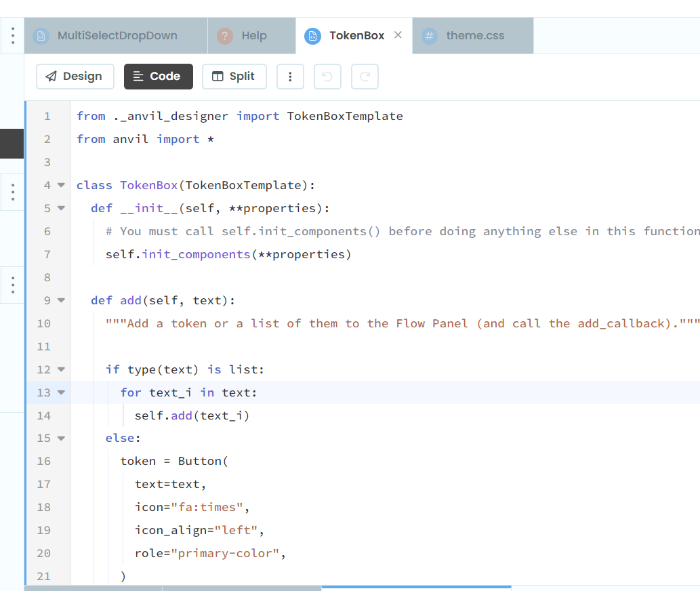
Task: Click line number 16 in gutter
Action: point(44,462)
